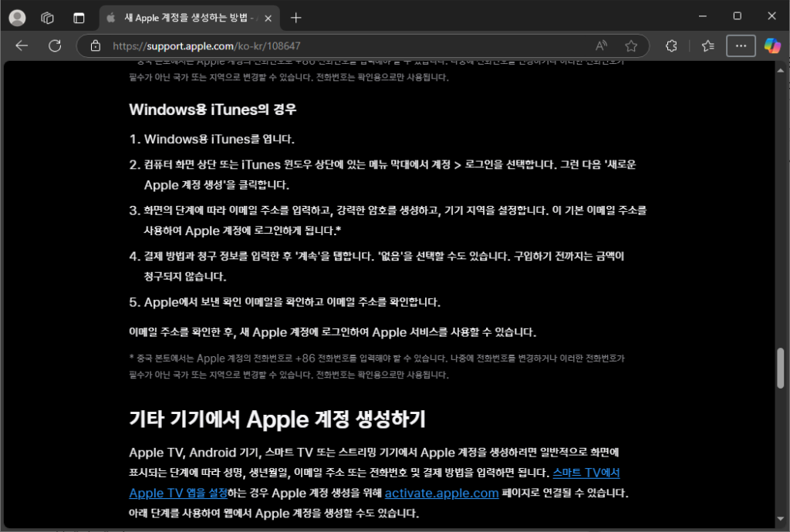Click the page scrollbar thumb

780,368
